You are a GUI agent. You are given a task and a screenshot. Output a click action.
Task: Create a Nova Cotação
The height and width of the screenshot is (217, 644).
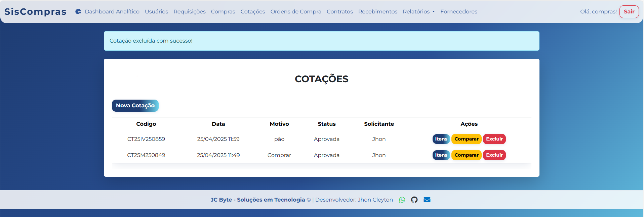coord(135,106)
